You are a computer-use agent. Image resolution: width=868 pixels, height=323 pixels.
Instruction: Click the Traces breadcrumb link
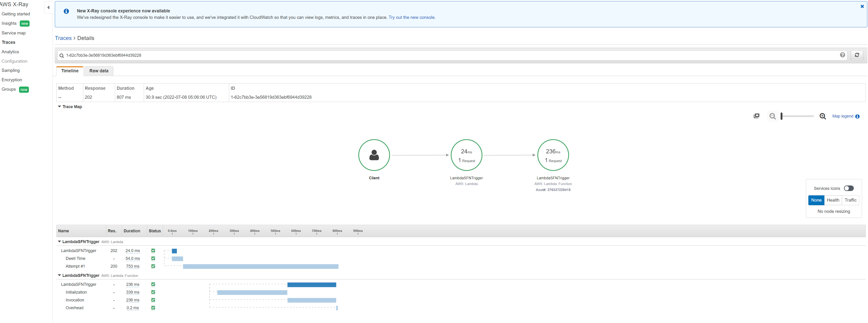pos(63,38)
